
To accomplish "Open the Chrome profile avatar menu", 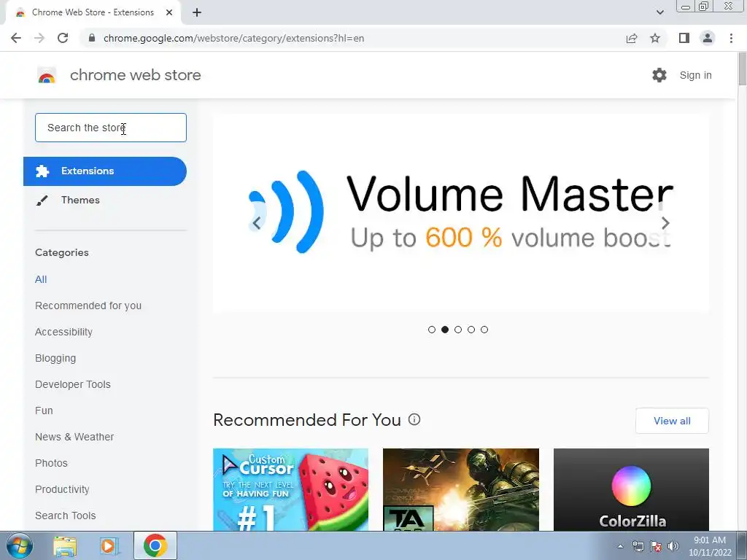I will 708,38.
